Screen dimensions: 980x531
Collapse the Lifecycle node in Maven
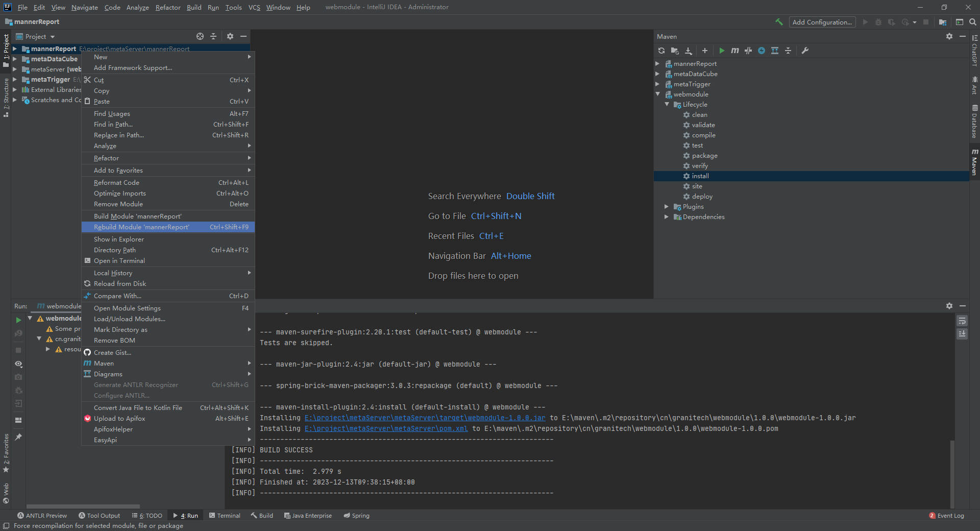(667, 105)
